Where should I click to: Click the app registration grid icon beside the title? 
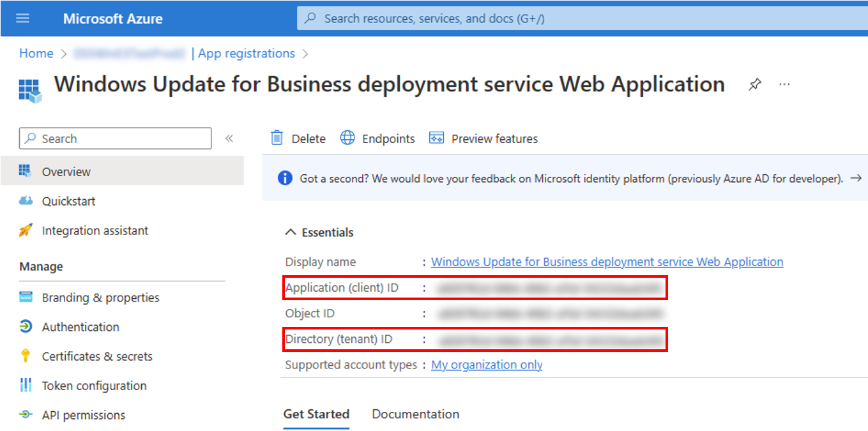click(x=29, y=90)
